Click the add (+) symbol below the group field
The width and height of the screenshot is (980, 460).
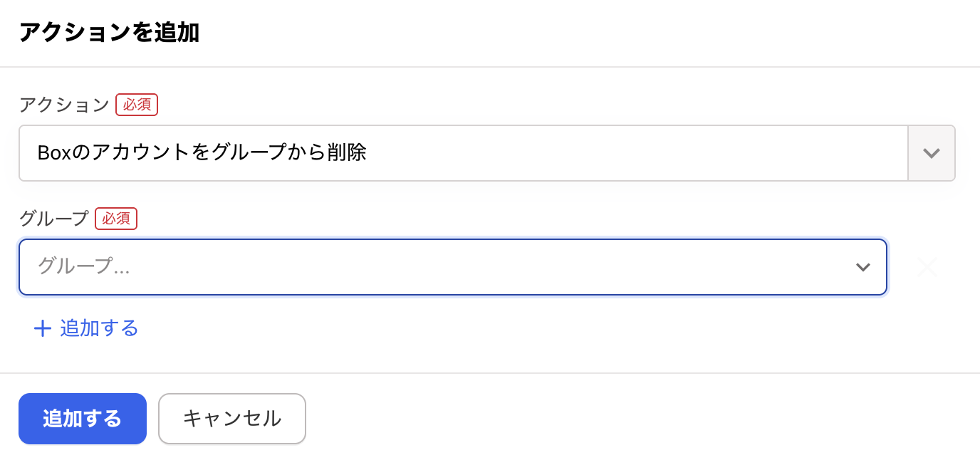tap(43, 328)
